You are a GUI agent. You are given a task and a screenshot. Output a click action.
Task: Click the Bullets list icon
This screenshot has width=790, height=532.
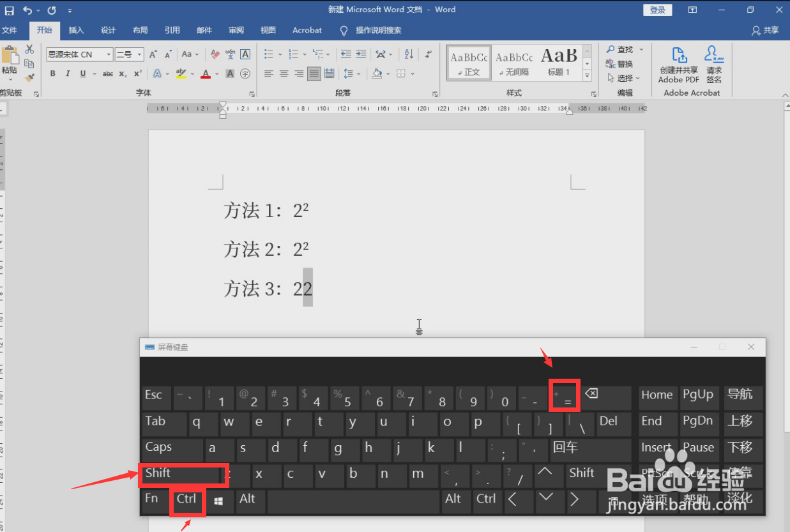tap(269, 55)
